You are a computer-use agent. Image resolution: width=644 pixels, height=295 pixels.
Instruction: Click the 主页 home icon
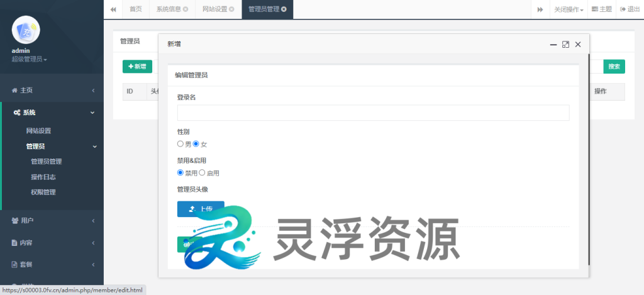15,90
